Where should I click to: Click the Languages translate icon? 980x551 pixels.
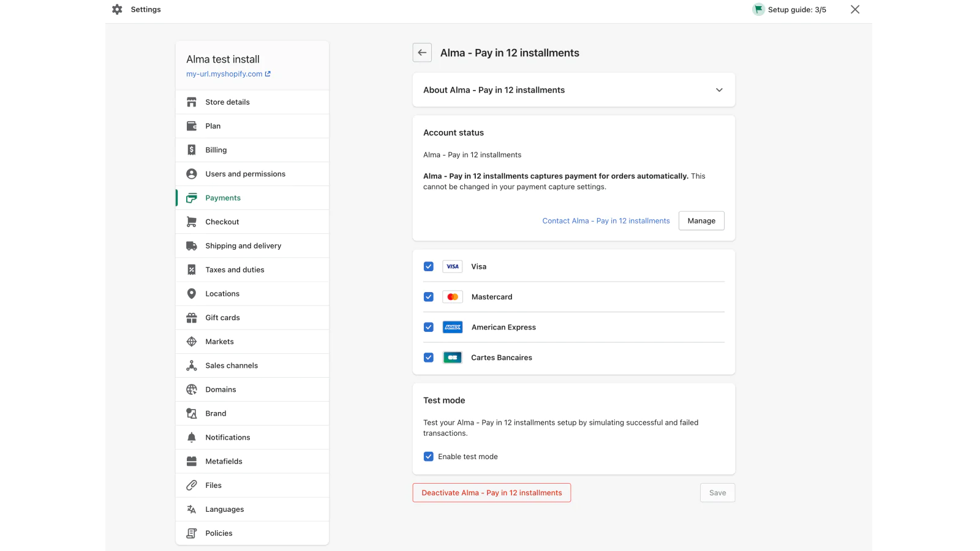pyautogui.click(x=192, y=509)
